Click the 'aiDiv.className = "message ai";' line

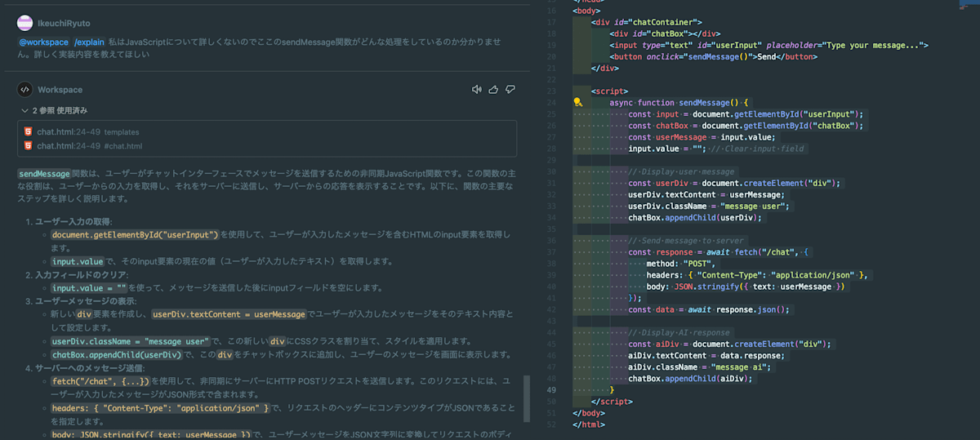[699, 367]
